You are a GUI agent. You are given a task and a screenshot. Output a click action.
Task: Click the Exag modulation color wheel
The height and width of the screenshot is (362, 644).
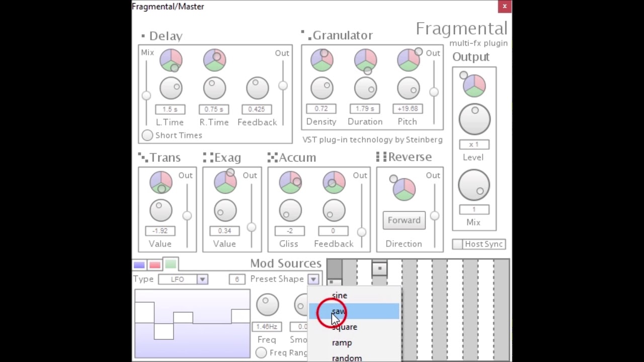pos(225,182)
